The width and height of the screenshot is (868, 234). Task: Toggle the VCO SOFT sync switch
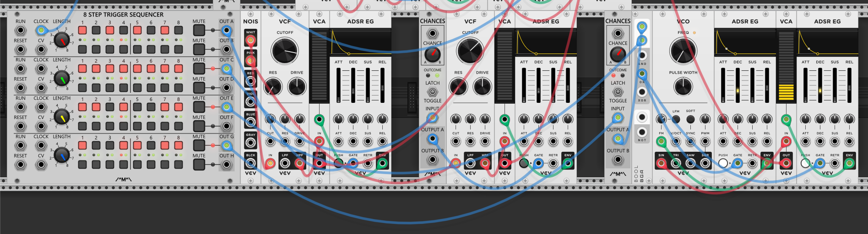[x=690, y=119]
